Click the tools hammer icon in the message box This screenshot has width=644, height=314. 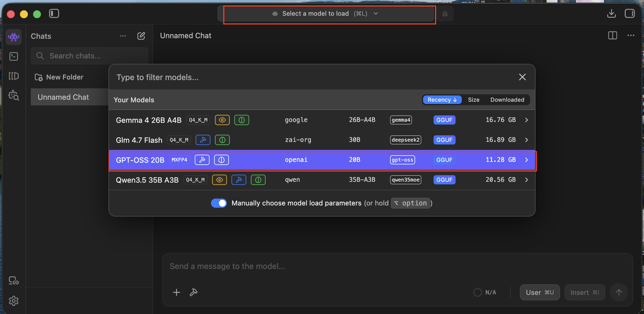pos(194,292)
